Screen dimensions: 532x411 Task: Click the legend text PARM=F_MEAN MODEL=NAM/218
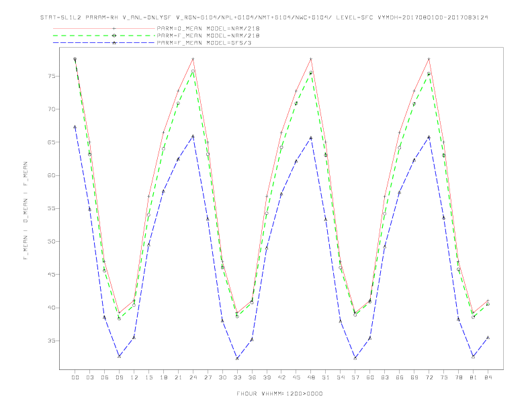pyautogui.click(x=208, y=36)
